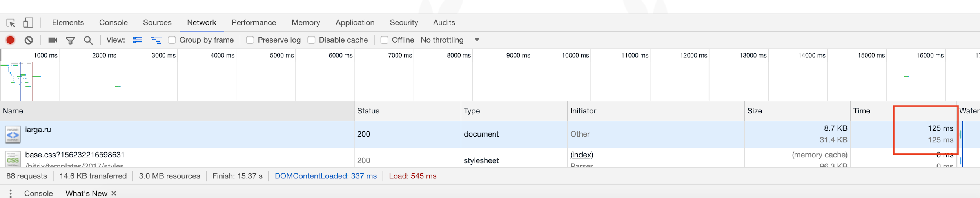Enable the Group by frame checkbox
The width and height of the screenshot is (980, 198).
click(x=172, y=40)
